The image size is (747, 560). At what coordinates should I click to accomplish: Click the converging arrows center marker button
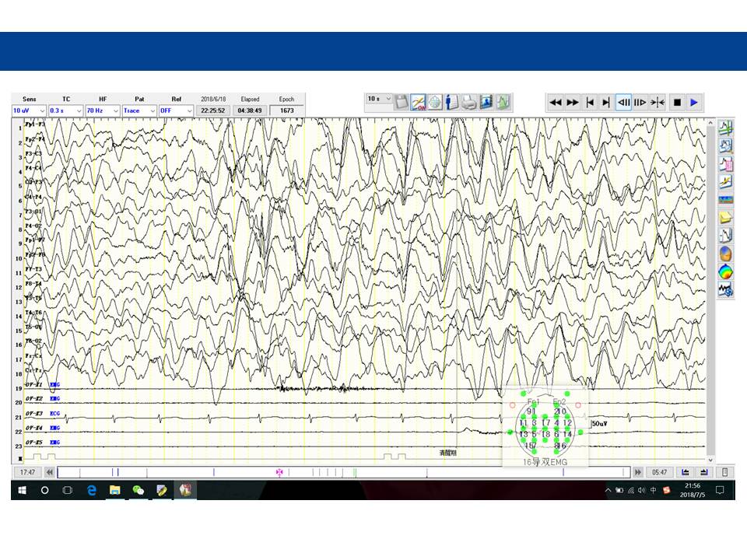[x=658, y=103]
